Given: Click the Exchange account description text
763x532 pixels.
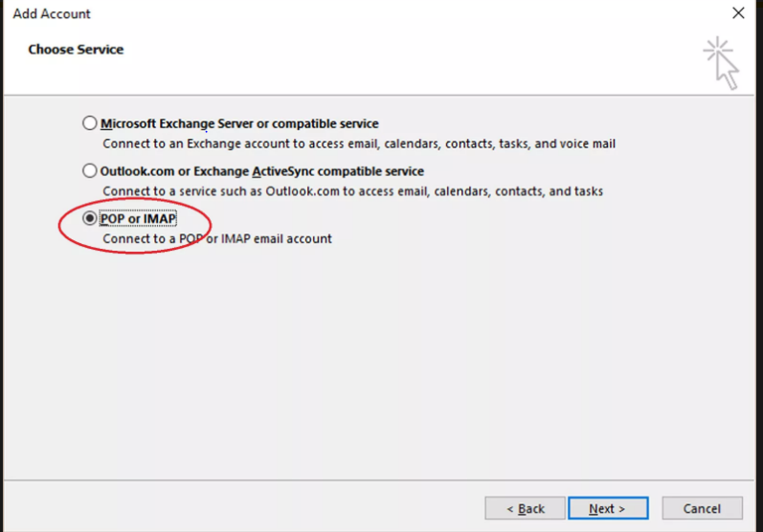Looking at the screenshot, I should 359,144.
